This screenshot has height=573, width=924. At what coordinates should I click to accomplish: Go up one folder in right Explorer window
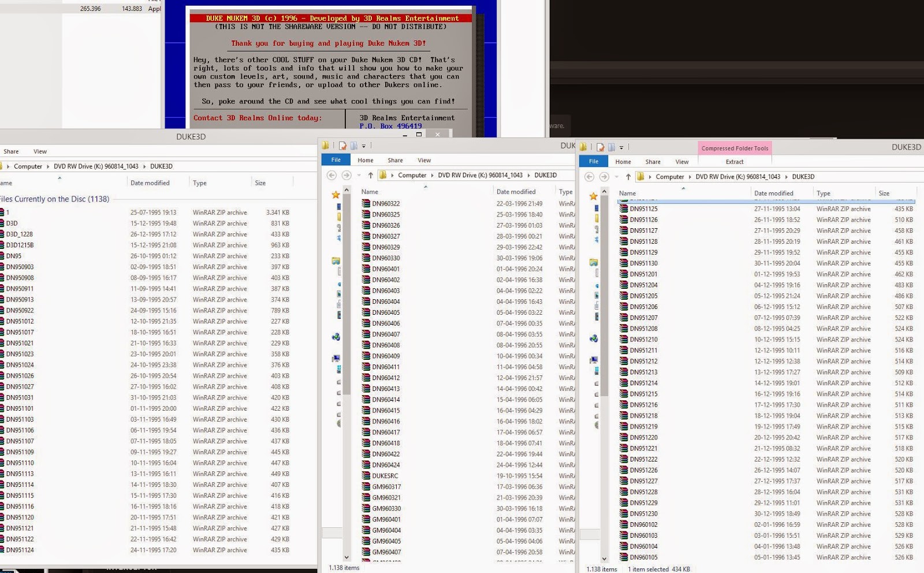628,177
